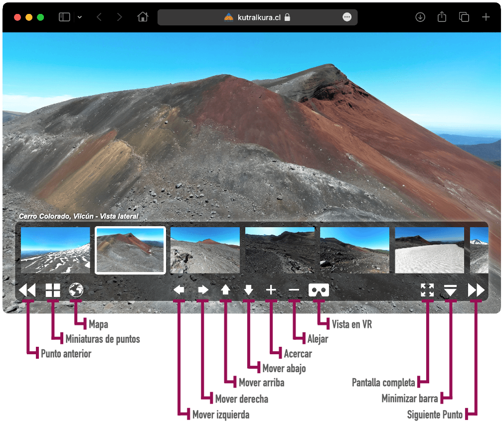Select the fourth dark lava field thumbnail
The image size is (504, 427).
pyautogui.click(x=280, y=250)
